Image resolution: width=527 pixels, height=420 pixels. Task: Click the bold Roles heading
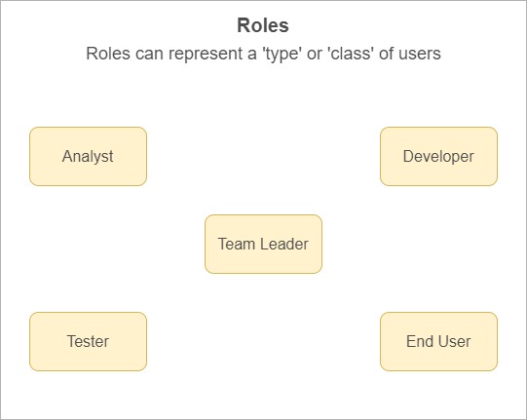coord(263,25)
